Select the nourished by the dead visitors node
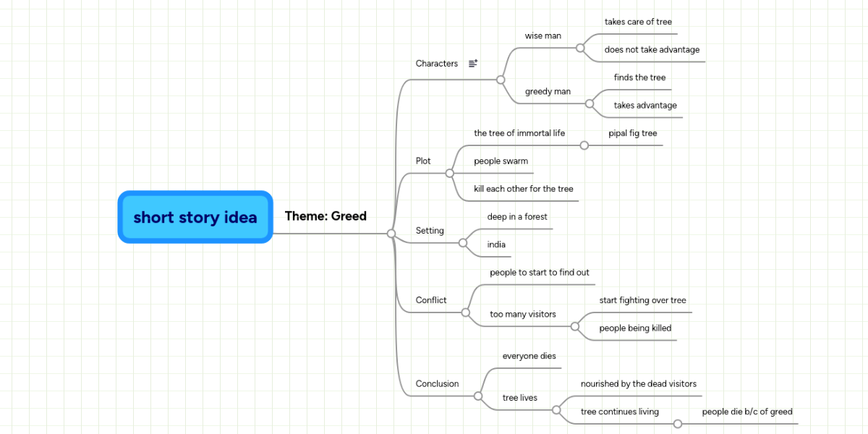This screenshot has width=868, height=434. click(639, 384)
